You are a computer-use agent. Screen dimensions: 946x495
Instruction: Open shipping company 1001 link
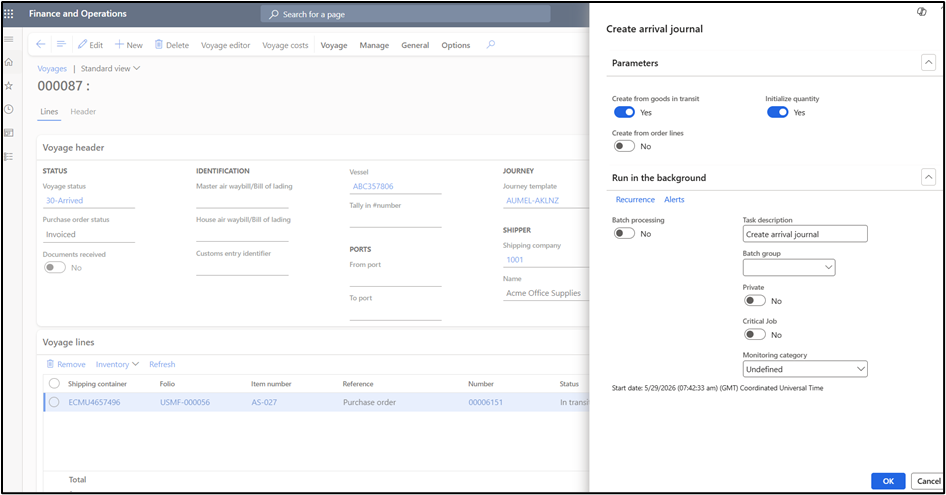[x=515, y=260]
